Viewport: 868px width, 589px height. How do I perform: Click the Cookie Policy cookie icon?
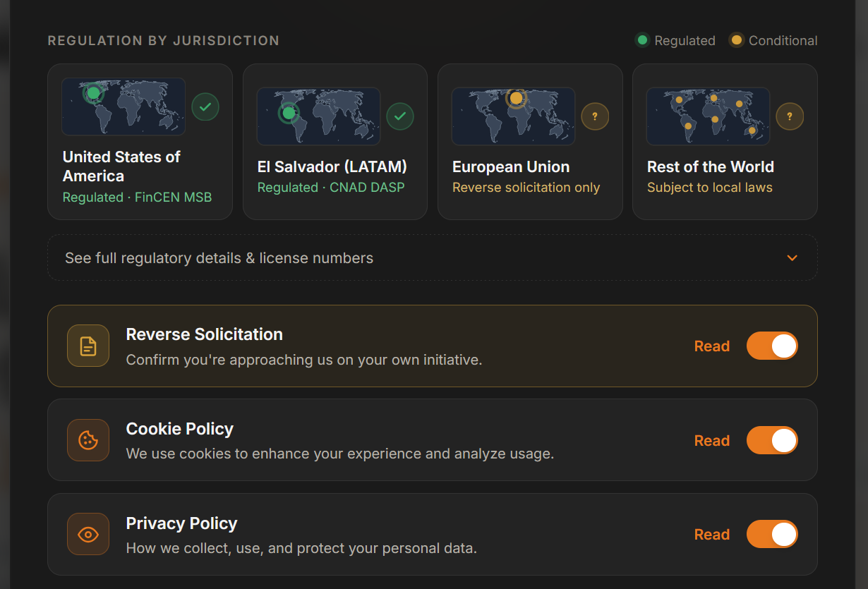click(x=88, y=440)
